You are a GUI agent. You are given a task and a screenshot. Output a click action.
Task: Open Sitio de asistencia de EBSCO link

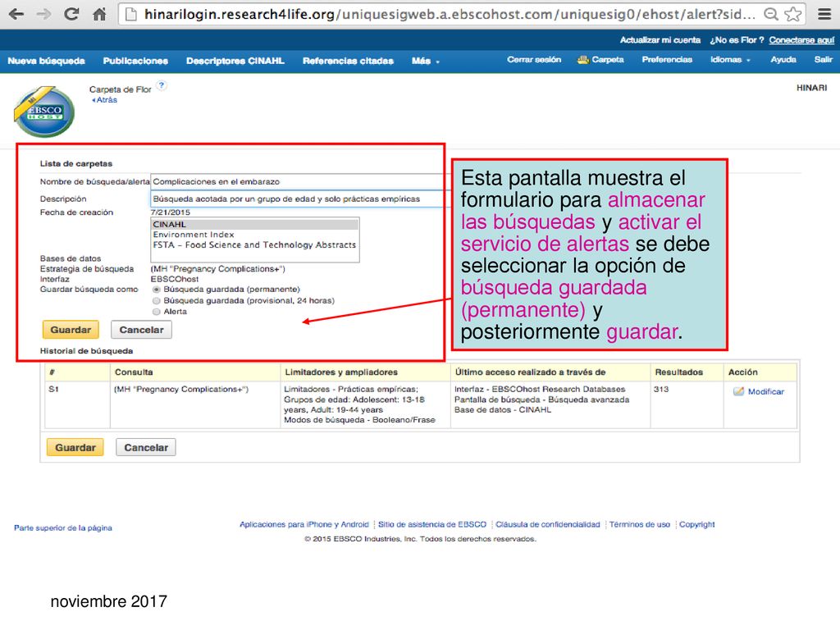[x=432, y=524]
